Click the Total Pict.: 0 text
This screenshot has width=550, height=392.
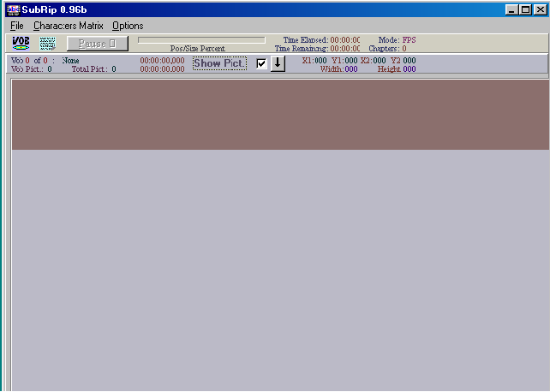pyautogui.click(x=94, y=69)
